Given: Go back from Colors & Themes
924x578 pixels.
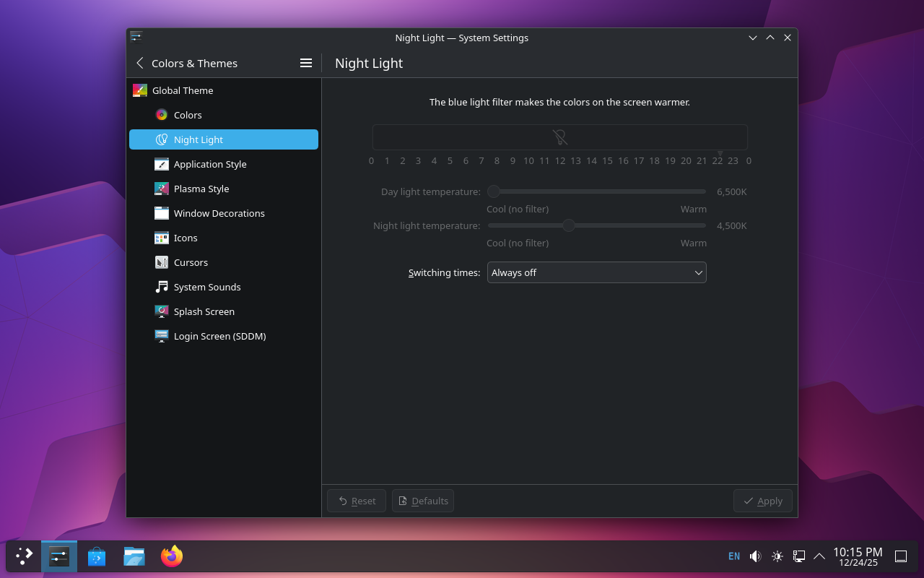Looking at the screenshot, I should point(140,63).
